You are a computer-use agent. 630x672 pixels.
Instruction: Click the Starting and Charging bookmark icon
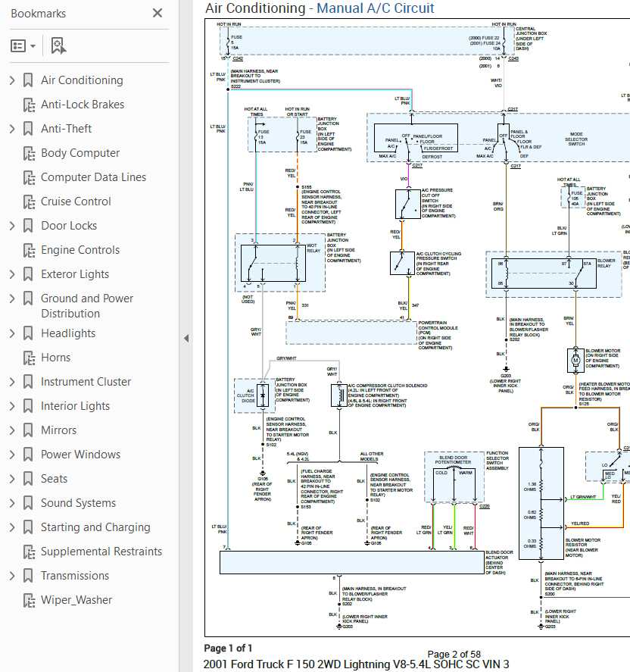click(x=28, y=527)
